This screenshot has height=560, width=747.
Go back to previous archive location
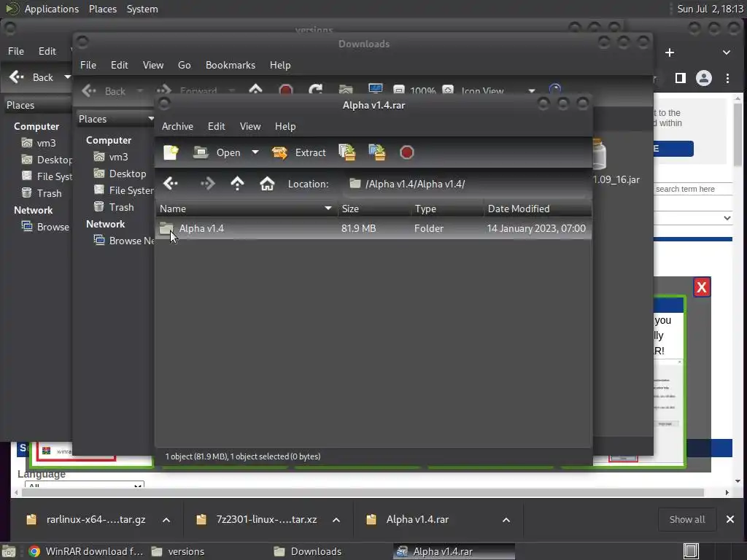170,183
